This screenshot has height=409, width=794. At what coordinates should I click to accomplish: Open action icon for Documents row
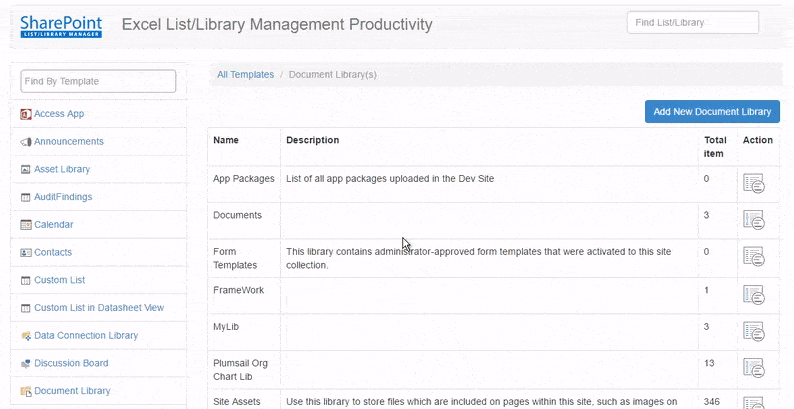(754, 220)
